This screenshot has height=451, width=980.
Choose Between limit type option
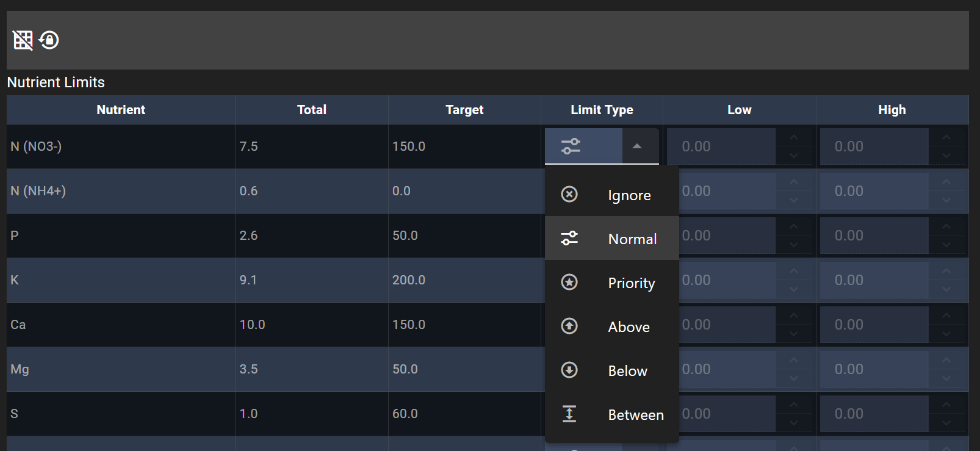pos(635,415)
